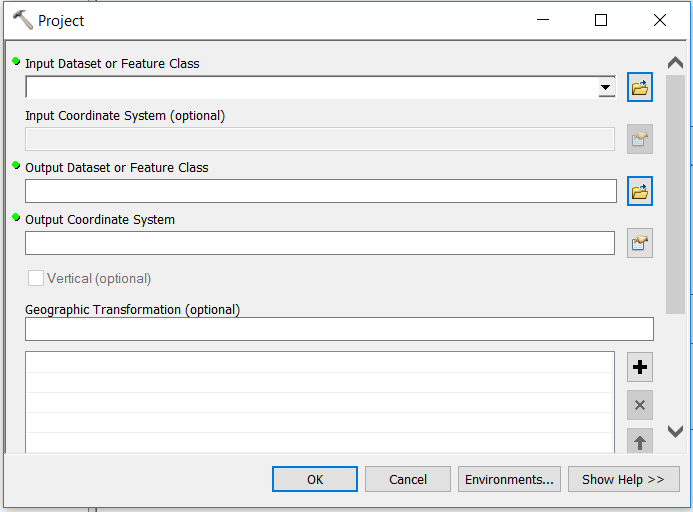Open the Geographic Transformation combo box
Viewport: 693px width, 512px height.
click(x=339, y=329)
